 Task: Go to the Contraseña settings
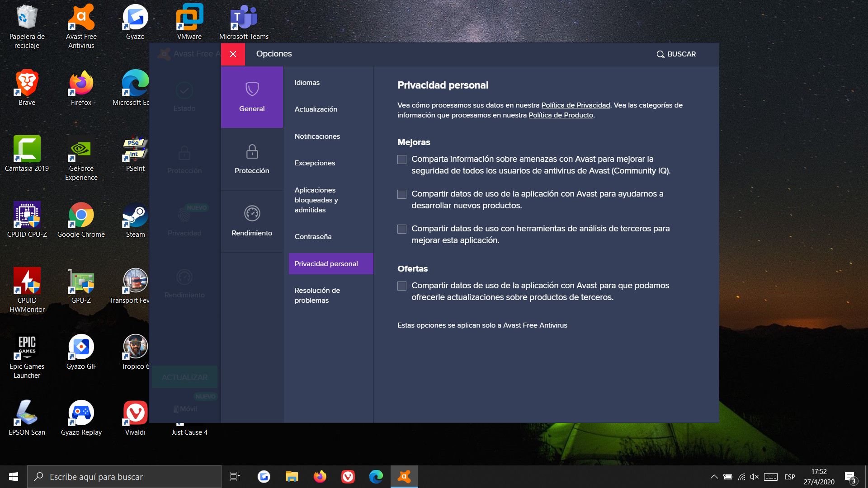click(313, 237)
